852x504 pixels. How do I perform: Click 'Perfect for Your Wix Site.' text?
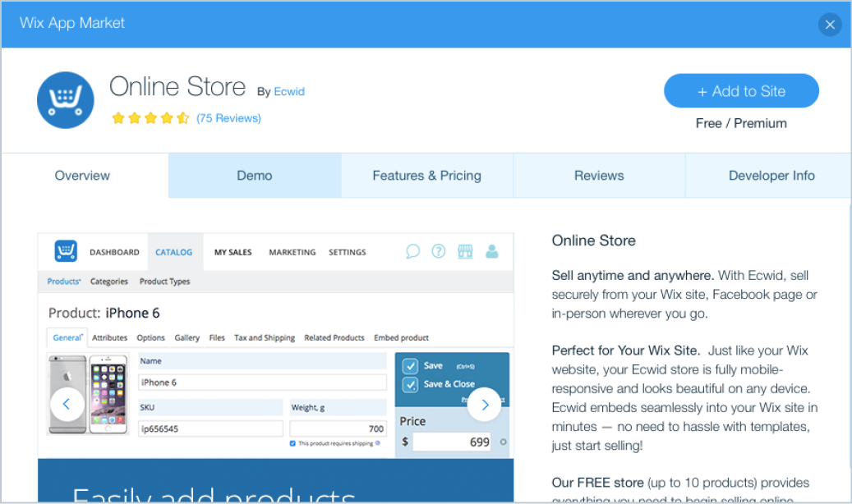pos(626,351)
